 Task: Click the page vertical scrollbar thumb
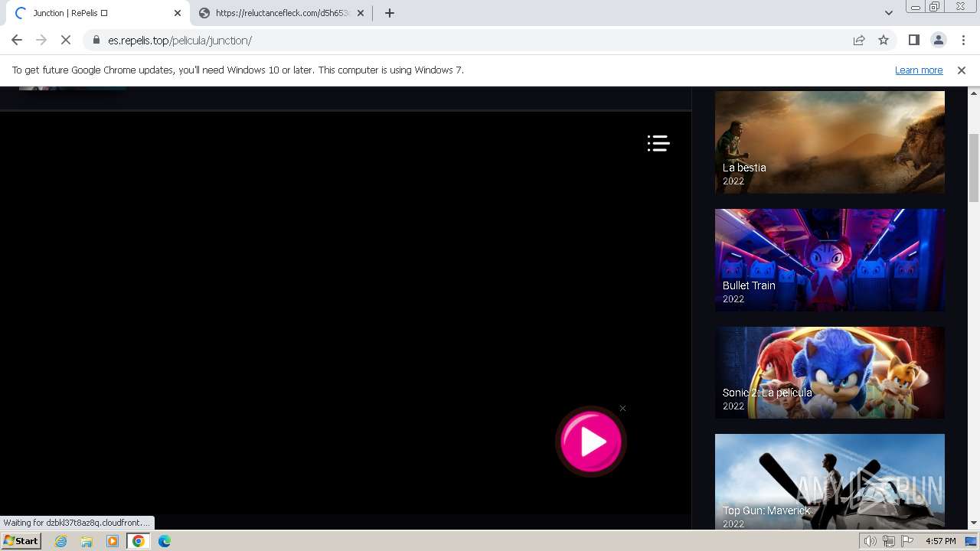click(x=974, y=167)
